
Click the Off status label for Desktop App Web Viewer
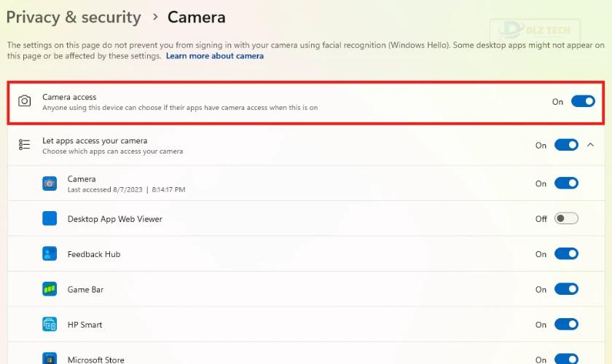(541, 219)
